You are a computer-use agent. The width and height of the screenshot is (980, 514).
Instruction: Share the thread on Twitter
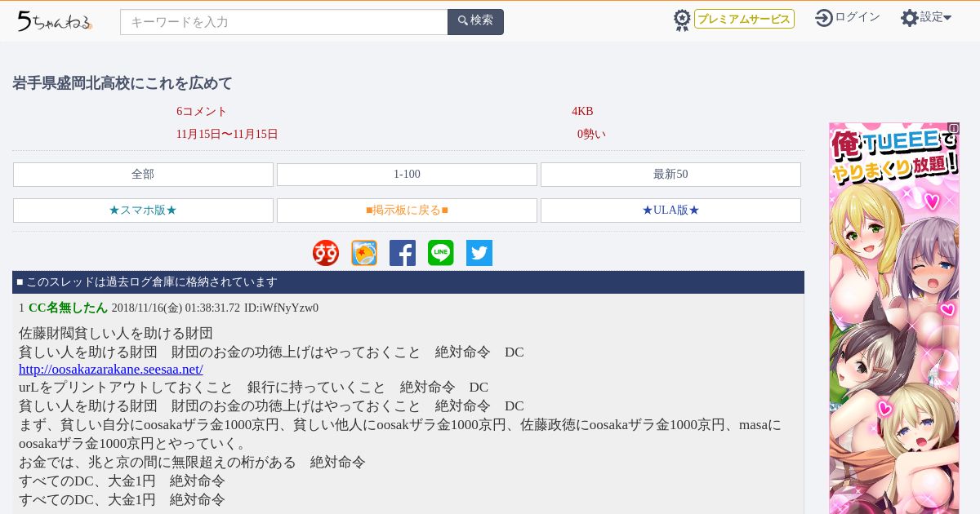pyautogui.click(x=479, y=253)
